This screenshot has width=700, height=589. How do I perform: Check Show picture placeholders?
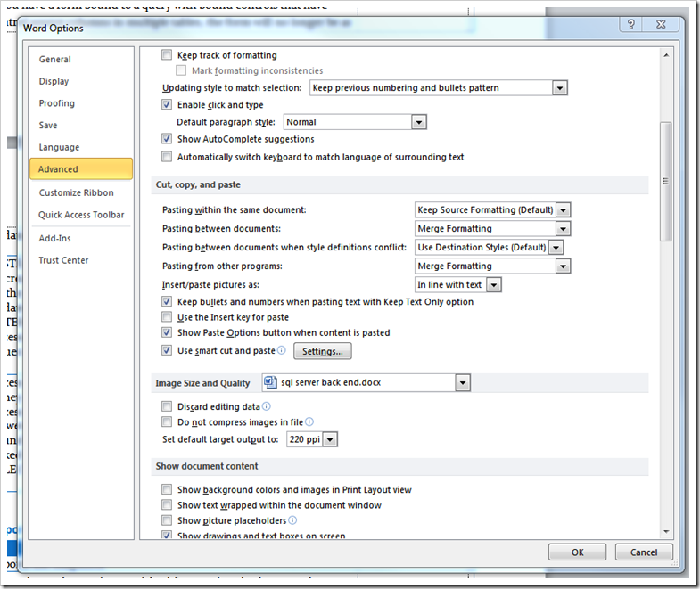(x=167, y=520)
